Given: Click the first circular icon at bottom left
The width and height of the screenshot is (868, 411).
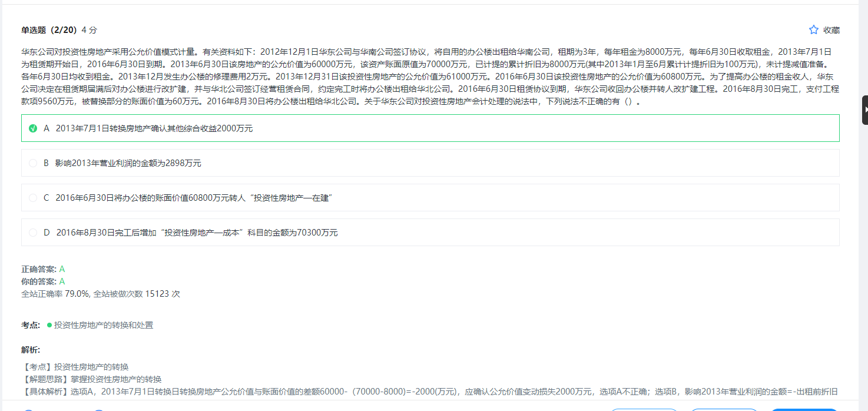Looking at the screenshot, I should point(27,410).
